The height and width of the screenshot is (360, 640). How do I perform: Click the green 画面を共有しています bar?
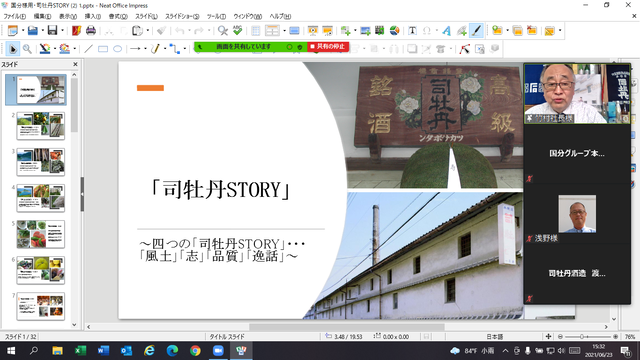tap(251, 47)
